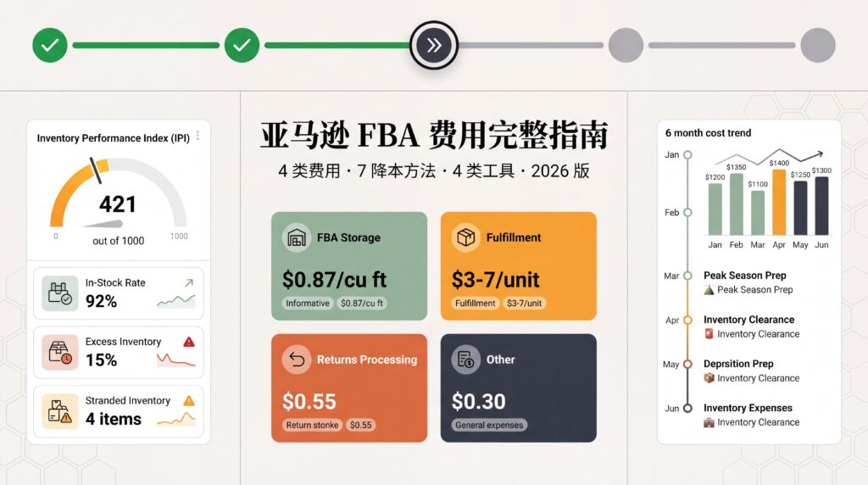Click the Excess Inventory box clock icon
868x485 pixels.
click(60, 353)
